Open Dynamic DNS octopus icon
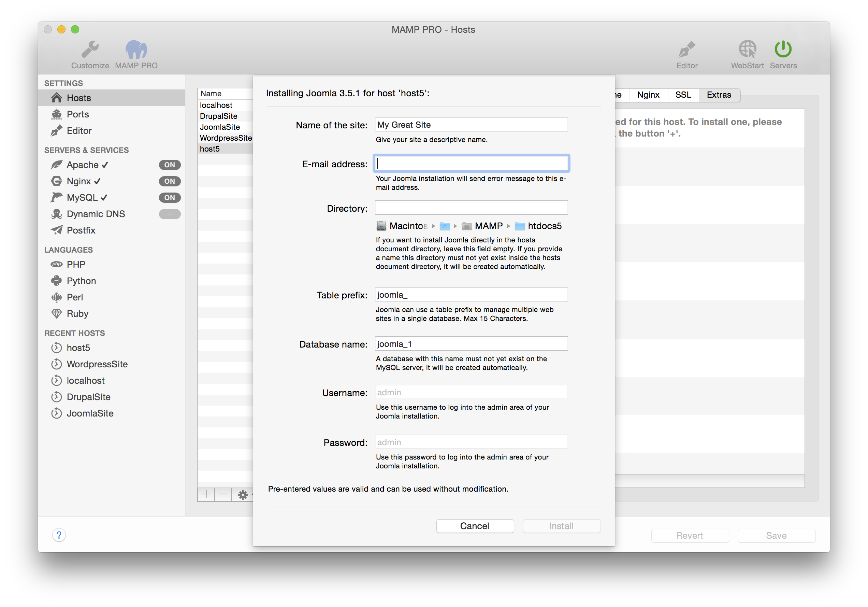This screenshot has width=868, height=607. click(x=57, y=214)
